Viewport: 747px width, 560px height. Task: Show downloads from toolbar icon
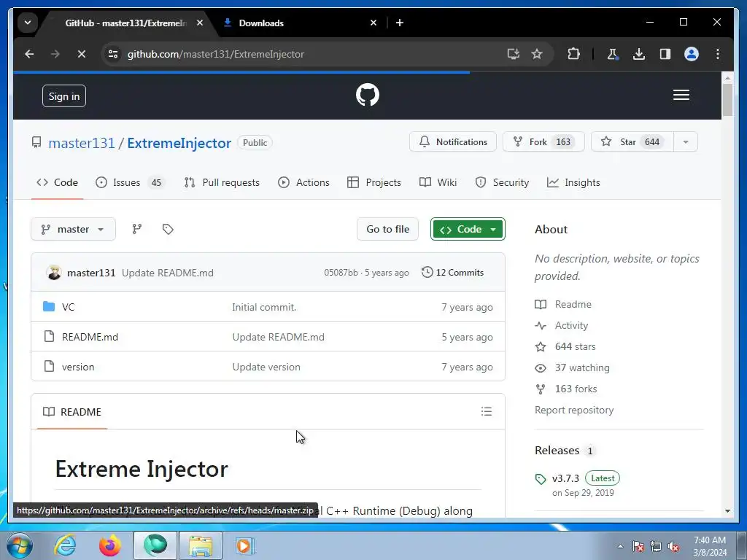639,54
